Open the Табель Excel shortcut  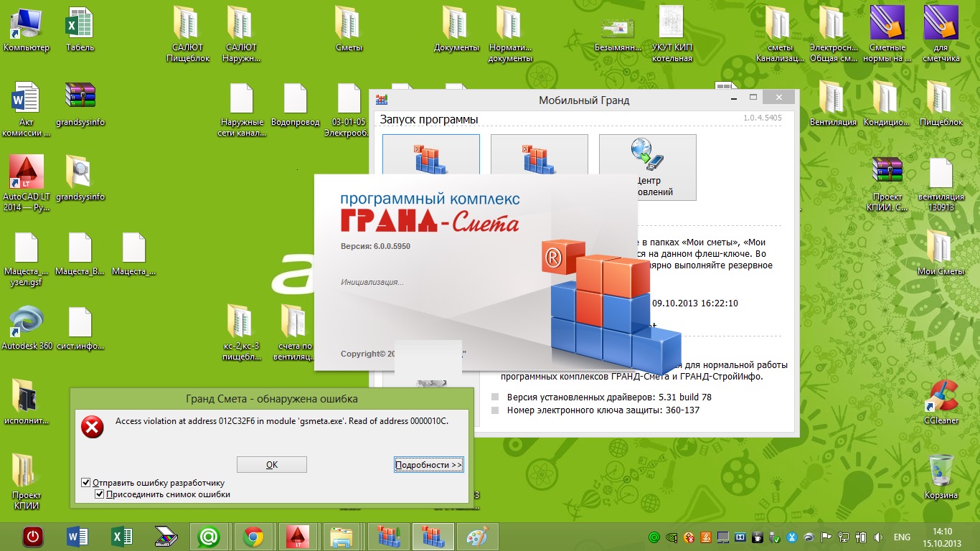(x=80, y=30)
